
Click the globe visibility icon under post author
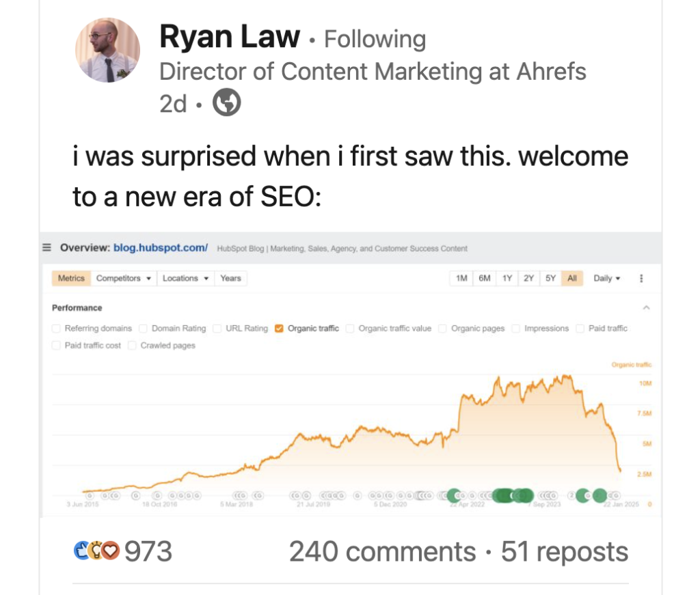coord(227,103)
